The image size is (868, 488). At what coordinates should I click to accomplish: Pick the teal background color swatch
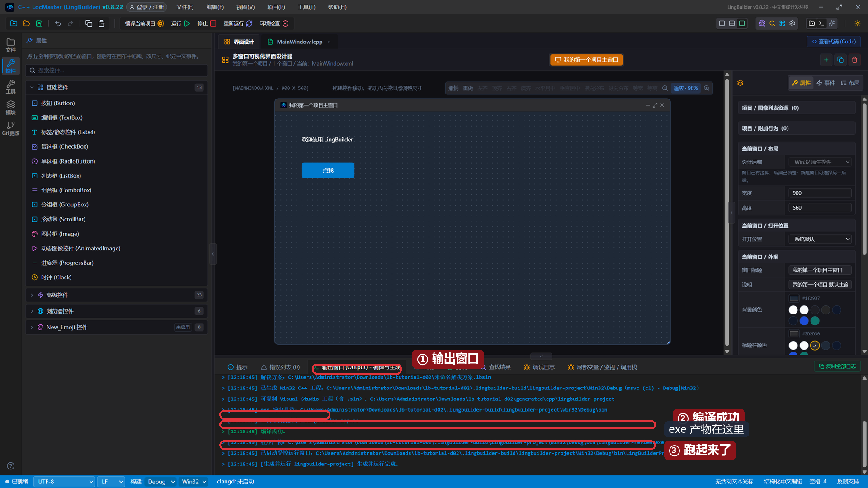[815, 321]
